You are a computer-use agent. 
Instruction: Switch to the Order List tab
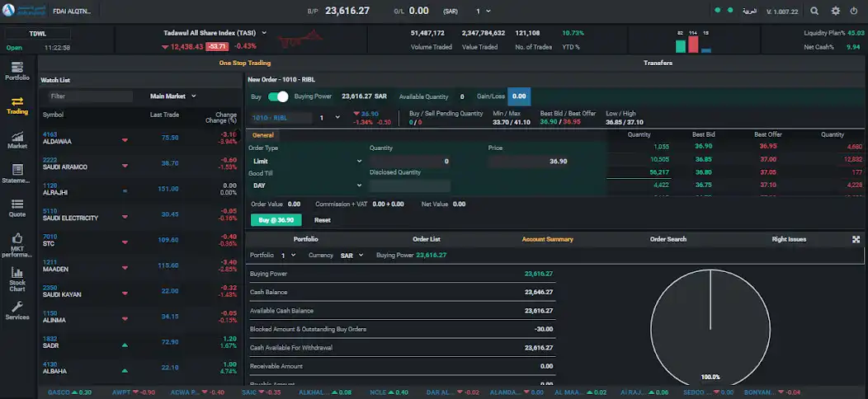point(427,239)
